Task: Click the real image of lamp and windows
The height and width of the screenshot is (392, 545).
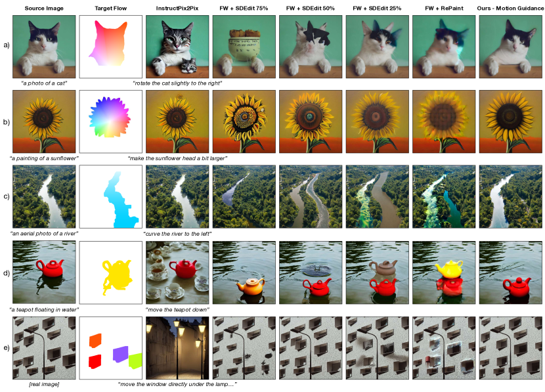Action: coord(44,348)
